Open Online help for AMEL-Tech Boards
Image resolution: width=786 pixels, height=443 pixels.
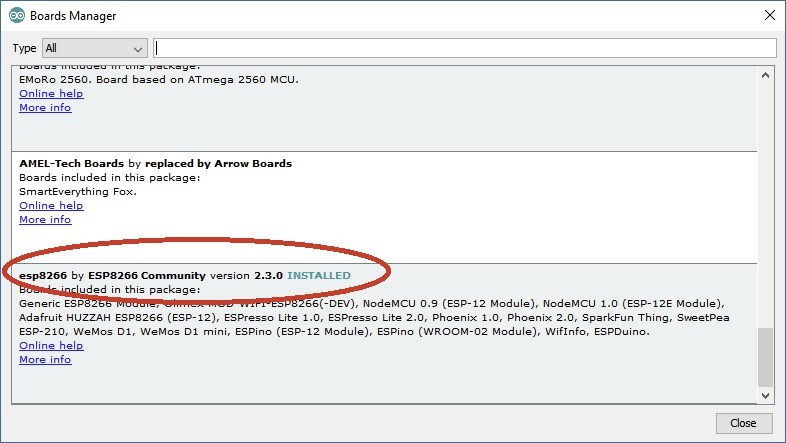51,205
